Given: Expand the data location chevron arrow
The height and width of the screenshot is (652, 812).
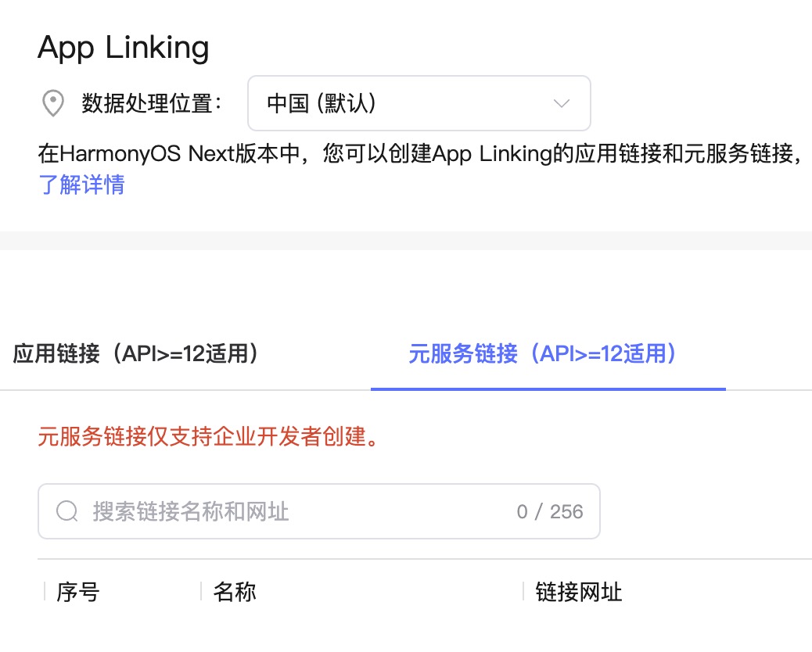Looking at the screenshot, I should tap(562, 103).
